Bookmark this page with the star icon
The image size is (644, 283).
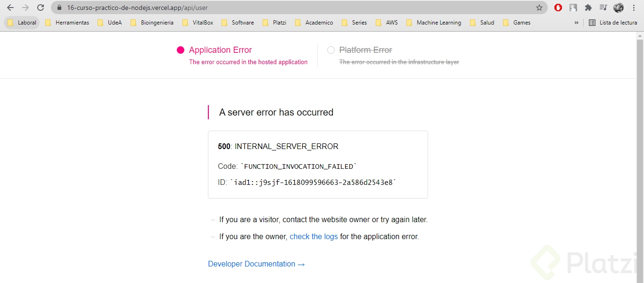[539, 8]
